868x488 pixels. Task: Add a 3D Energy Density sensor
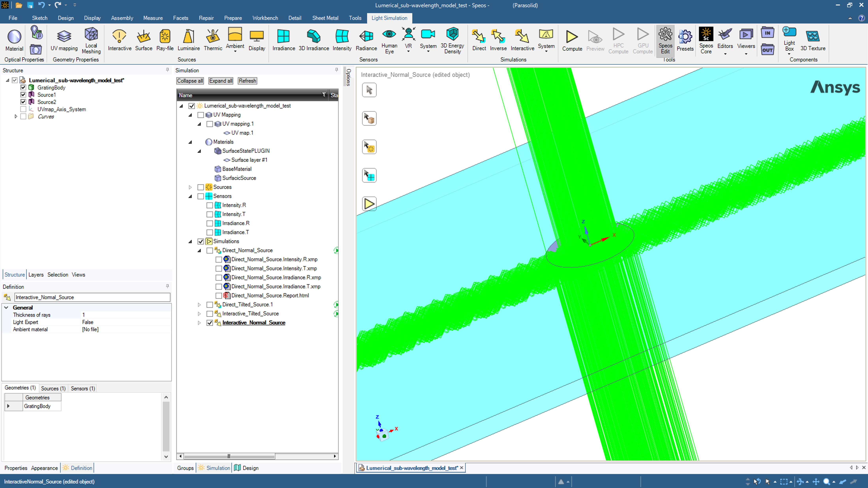tap(452, 40)
